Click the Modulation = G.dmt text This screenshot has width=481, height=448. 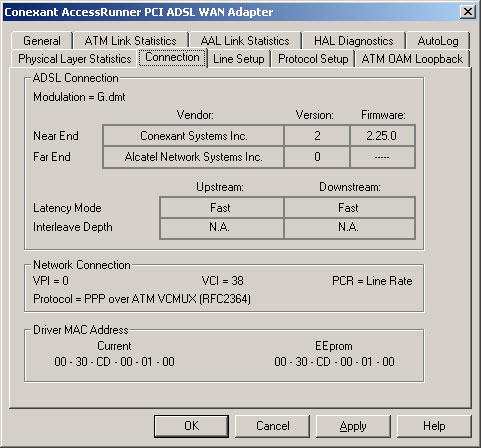79,97
